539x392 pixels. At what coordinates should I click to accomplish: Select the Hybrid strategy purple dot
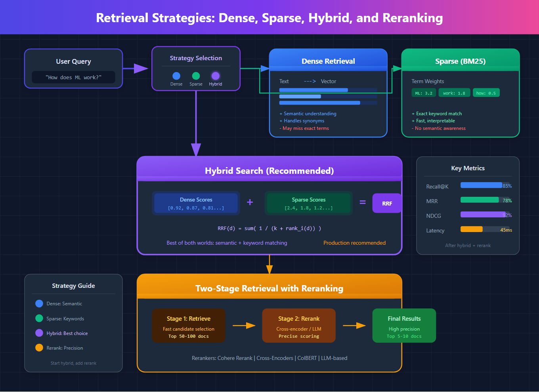215,76
